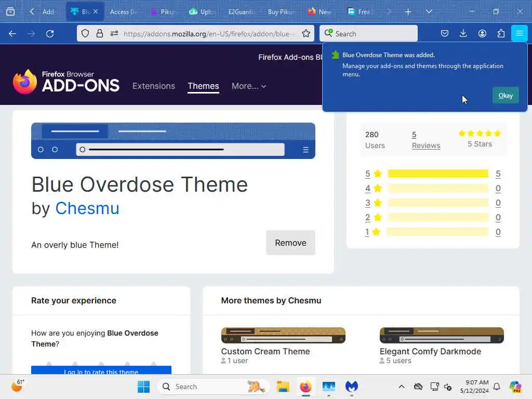Show hidden system tray icons
The image size is (532, 399).
tap(402, 387)
